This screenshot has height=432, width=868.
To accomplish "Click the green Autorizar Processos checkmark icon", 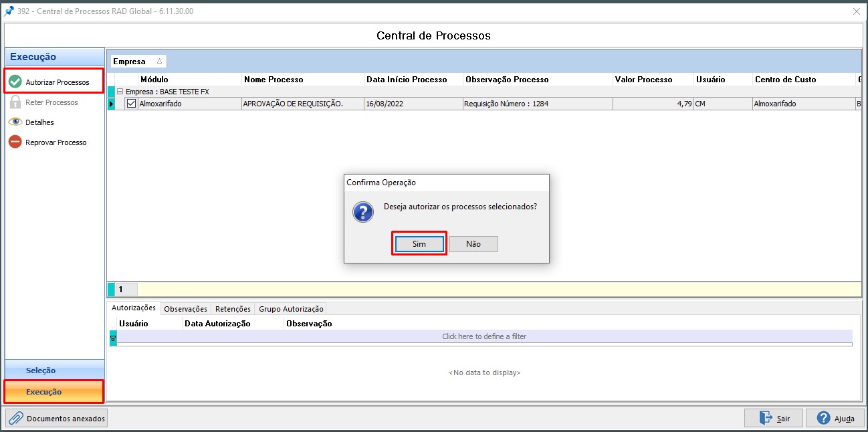I will point(15,82).
